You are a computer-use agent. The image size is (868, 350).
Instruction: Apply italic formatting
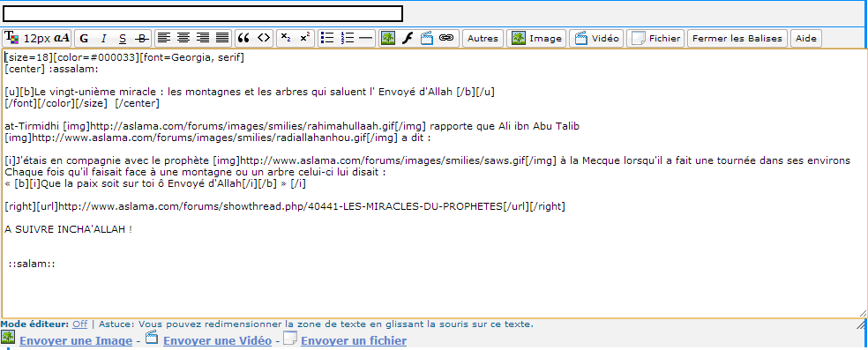tap(103, 38)
